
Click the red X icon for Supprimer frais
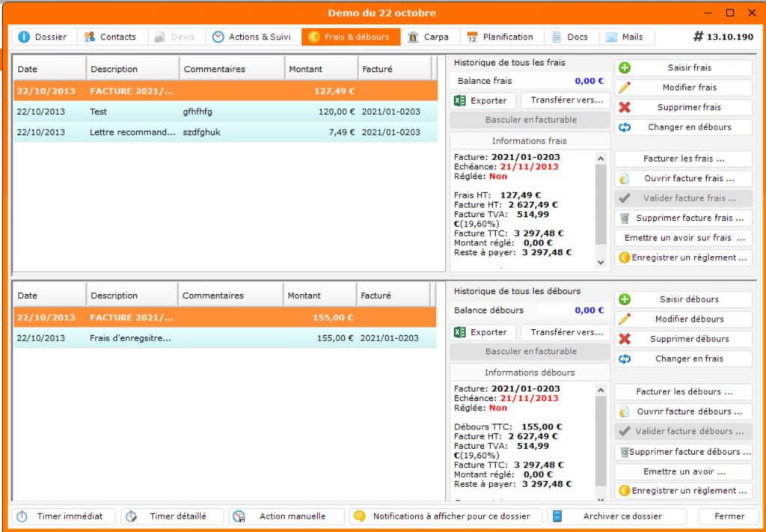click(625, 107)
